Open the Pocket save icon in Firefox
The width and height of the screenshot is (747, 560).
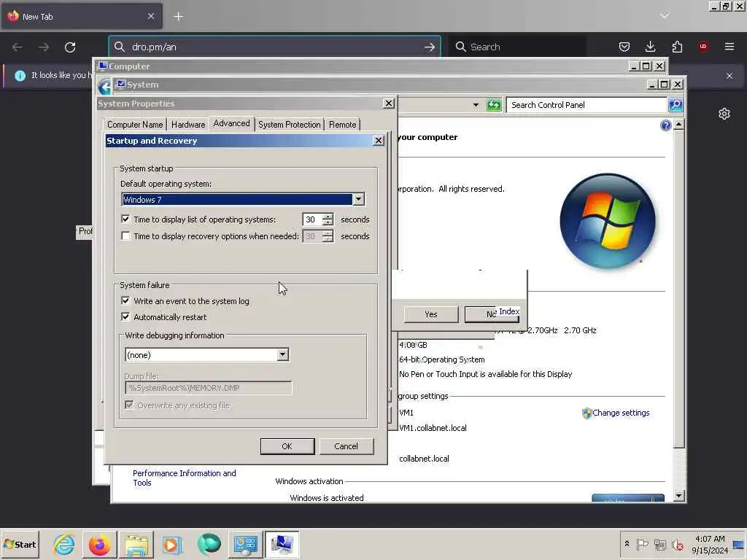tap(624, 47)
